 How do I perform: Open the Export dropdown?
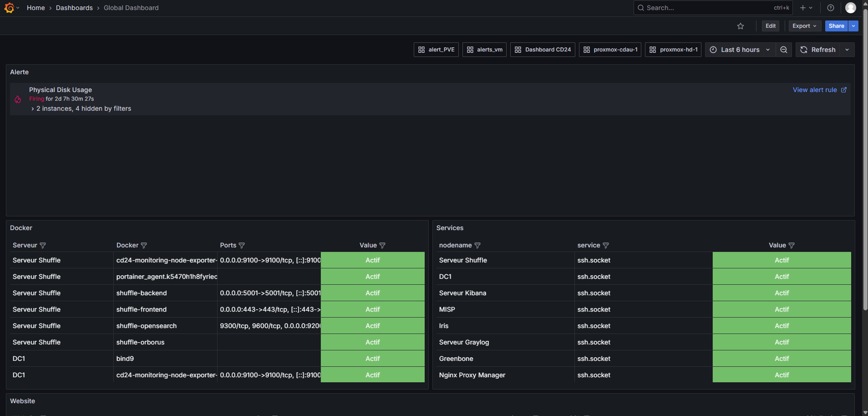pos(805,26)
